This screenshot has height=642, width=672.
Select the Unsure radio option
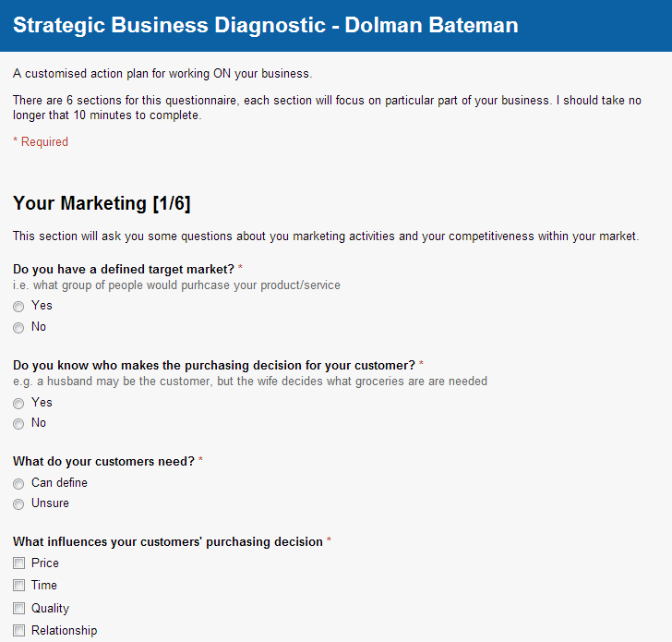point(18,504)
